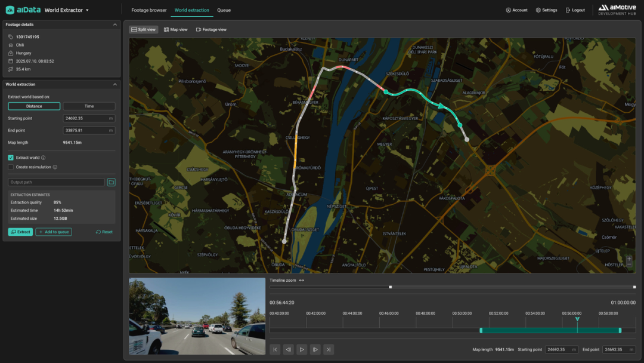The width and height of the screenshot is (644, 363).
Task: Click the footage video preview thumbnail
Action: (197, 316)
